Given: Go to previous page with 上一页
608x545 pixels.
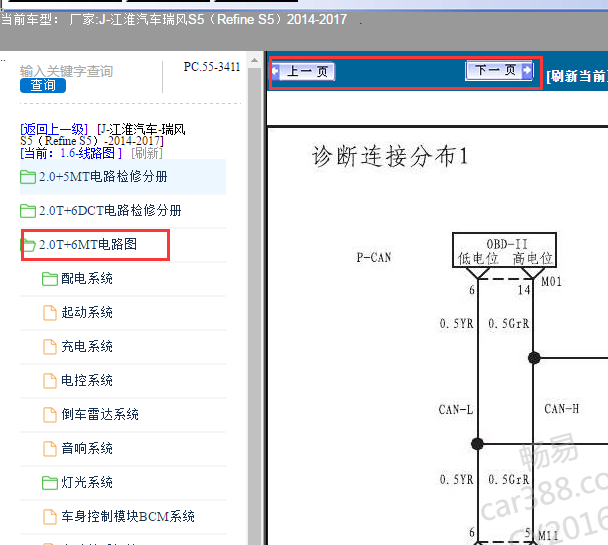Looking at the screenshot, I should coord(305,72).
